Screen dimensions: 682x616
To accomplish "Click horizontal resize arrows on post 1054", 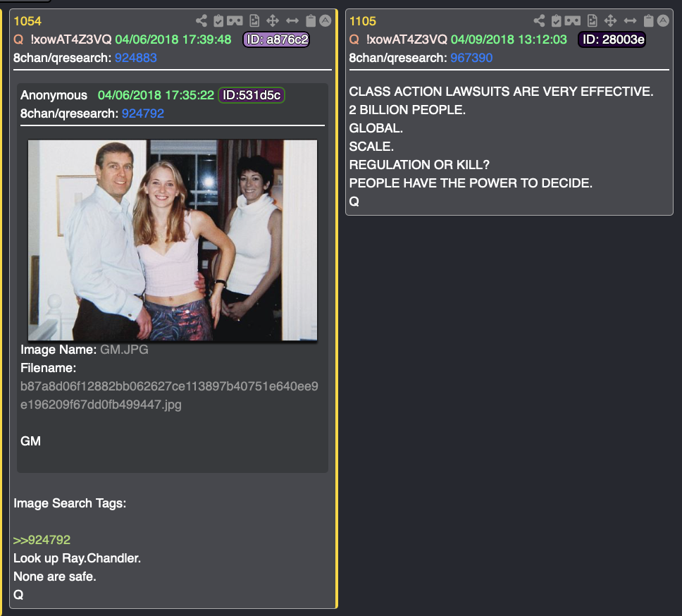I will [x=292, y=20].
